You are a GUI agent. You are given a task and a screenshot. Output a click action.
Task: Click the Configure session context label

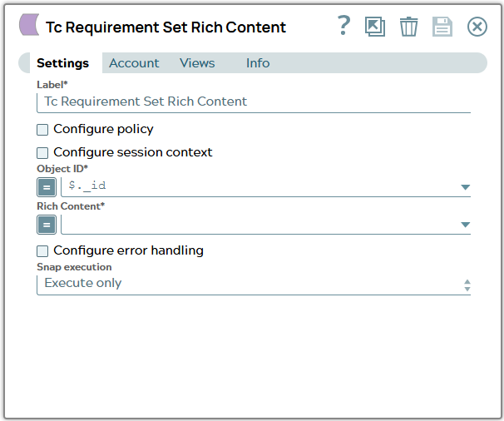tap(133, 152)
